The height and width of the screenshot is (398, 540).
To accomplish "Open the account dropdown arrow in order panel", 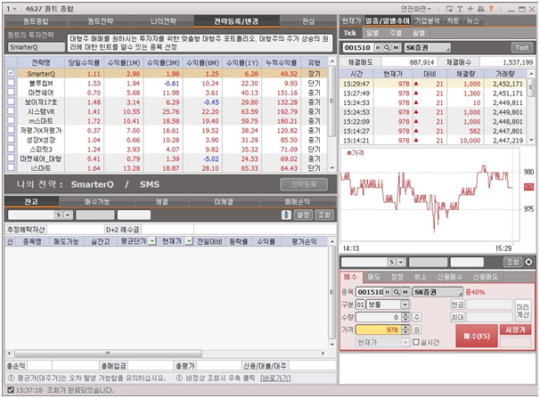I will (x=401, y=262).
